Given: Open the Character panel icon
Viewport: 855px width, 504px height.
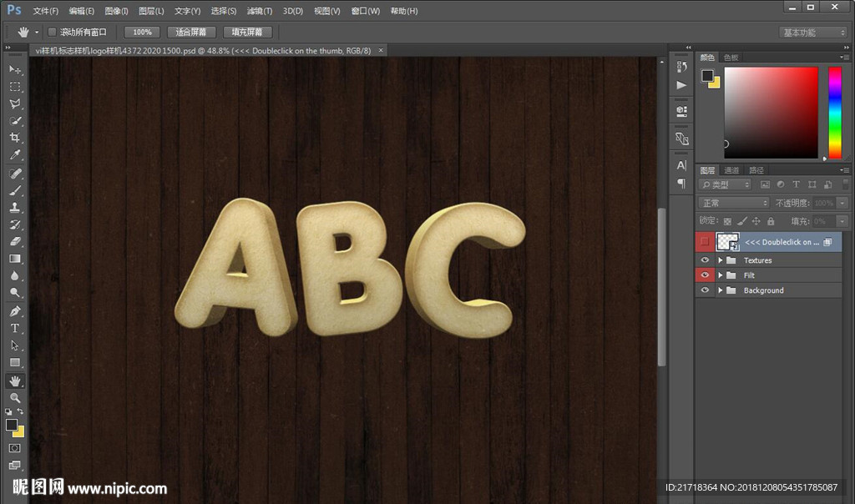Looking at the screenshot, I should (x=681, y=165).
